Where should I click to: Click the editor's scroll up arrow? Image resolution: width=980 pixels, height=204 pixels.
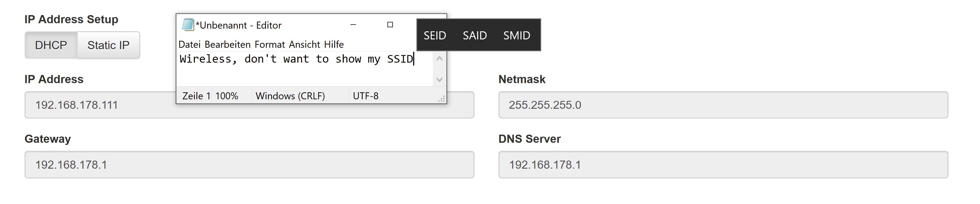[439, 59]
